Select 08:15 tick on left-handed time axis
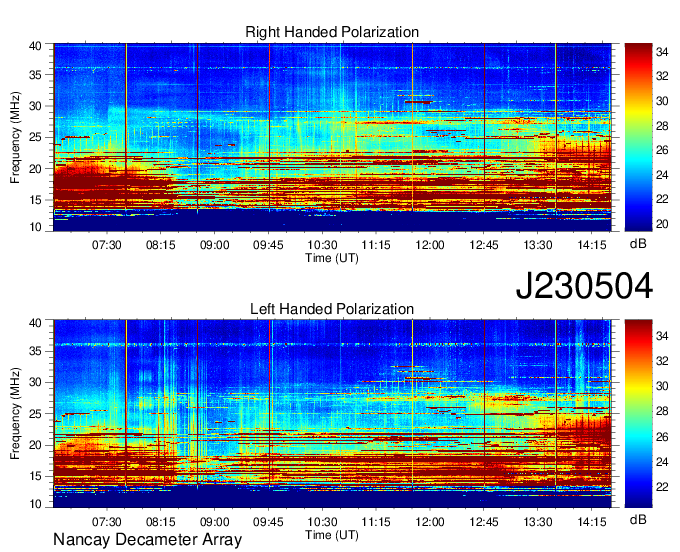This screenshot has width=680, height=552. click(x=160, y=522)
